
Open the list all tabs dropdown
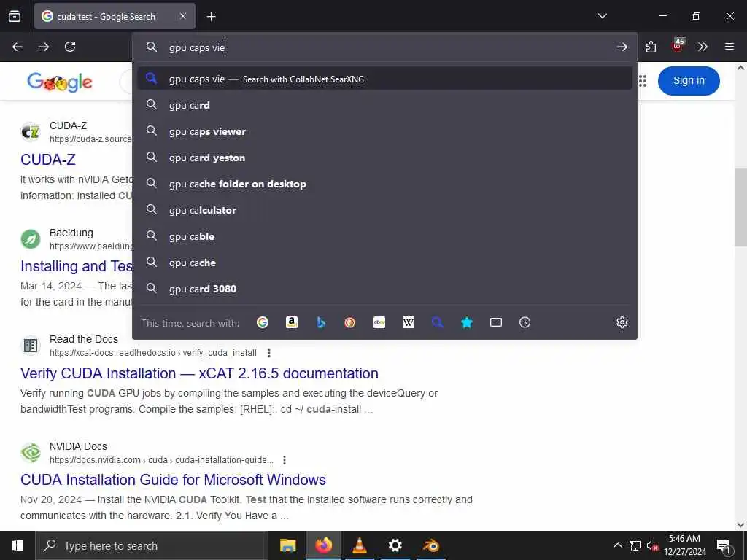click(x=602, y=16)
